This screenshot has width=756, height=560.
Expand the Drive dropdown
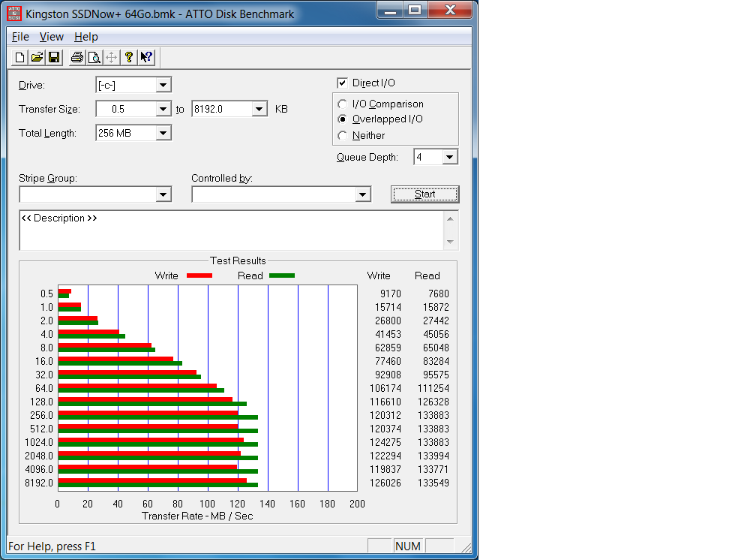(x=163, y=85)
